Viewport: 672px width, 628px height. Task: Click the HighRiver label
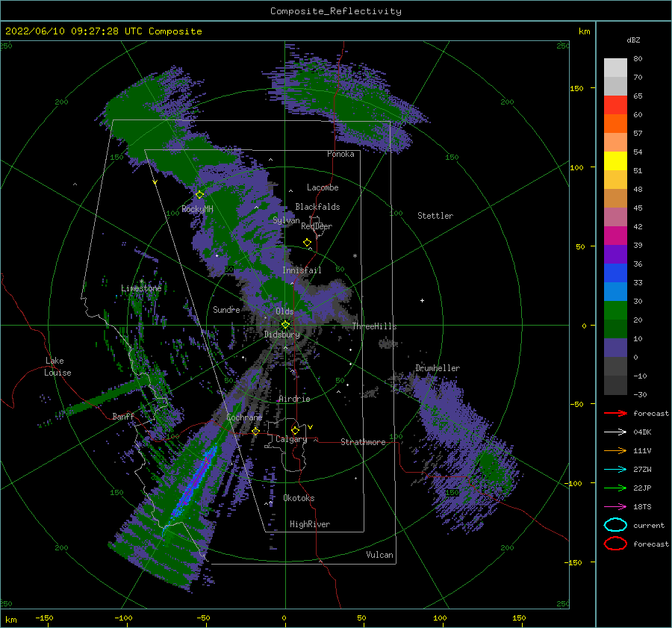(310, 524)
